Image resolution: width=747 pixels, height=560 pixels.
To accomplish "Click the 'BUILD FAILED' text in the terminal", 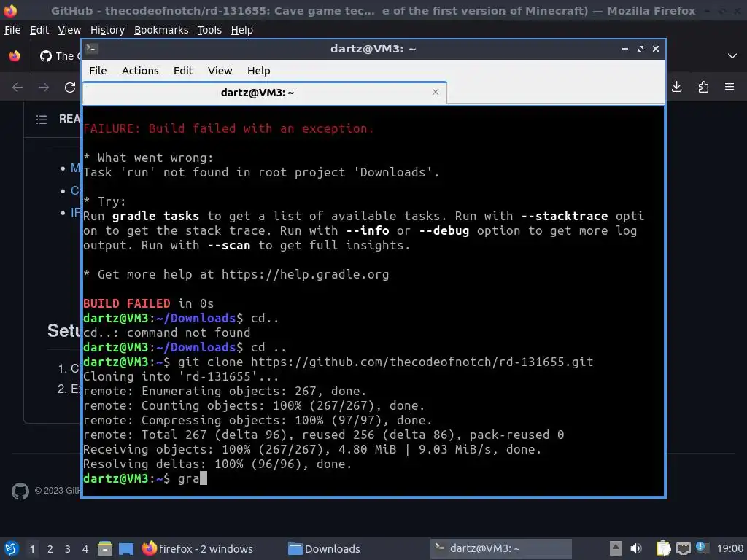I will (127, 303).
